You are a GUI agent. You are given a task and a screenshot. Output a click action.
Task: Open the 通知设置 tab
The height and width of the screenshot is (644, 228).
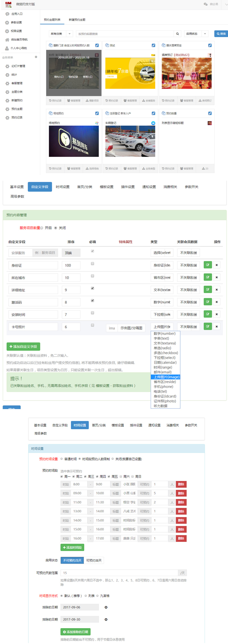149,187
